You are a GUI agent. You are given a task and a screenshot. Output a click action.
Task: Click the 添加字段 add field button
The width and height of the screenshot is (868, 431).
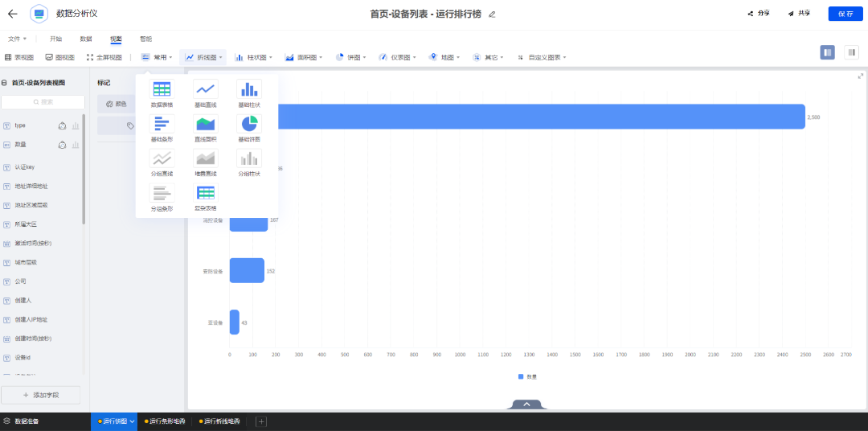tap(40, 395)
